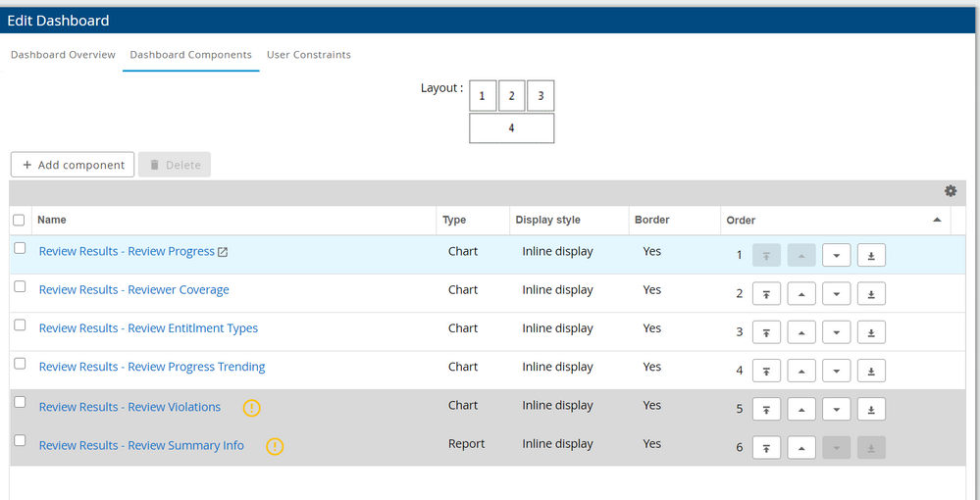Click warning icon beside Review Summary Info
The width and height of the screenshot is (980, 500).
pyautogui.click(x=275, y=446)
